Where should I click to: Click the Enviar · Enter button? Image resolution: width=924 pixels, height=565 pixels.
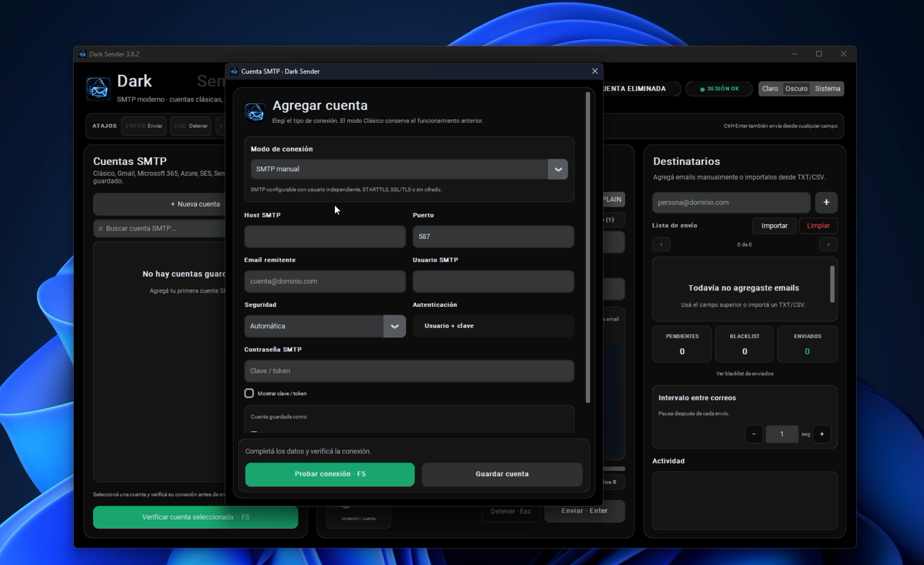(x=584, y=511)
